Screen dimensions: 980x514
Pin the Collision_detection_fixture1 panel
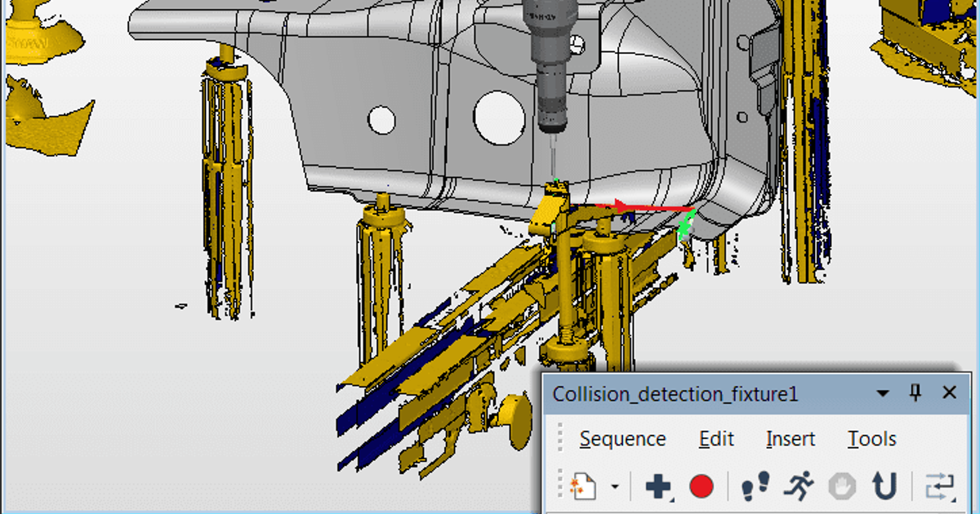click(915, 393)
